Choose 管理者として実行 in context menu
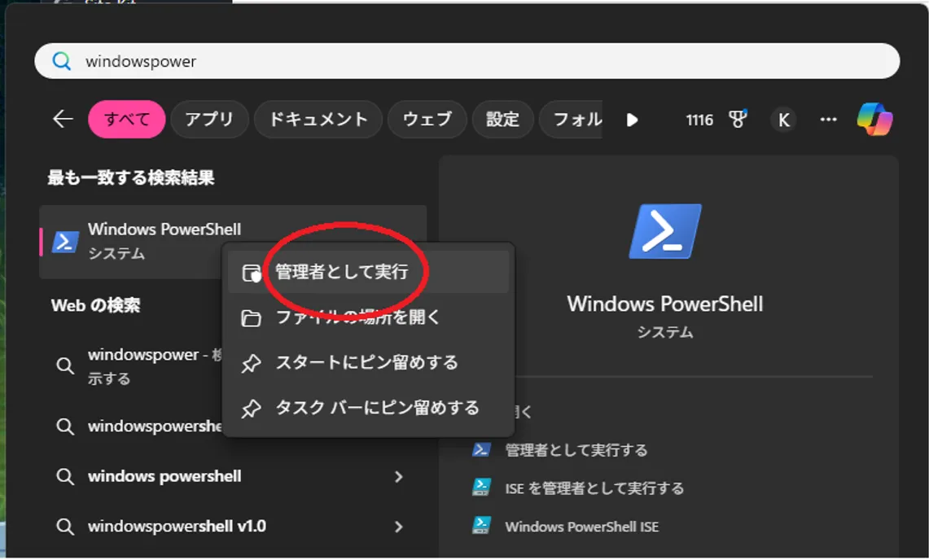The height and width of the screenshot is (560, 929). tap(368, 272)
